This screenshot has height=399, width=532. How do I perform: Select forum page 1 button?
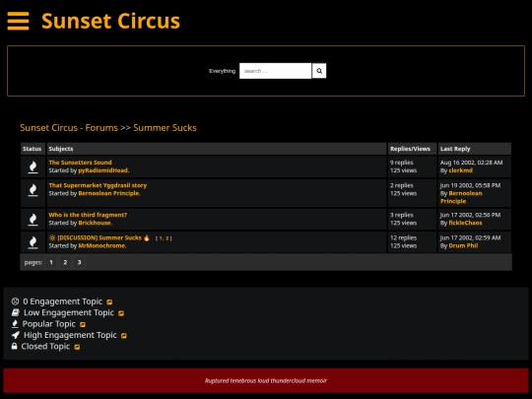[x=51, y=262]
